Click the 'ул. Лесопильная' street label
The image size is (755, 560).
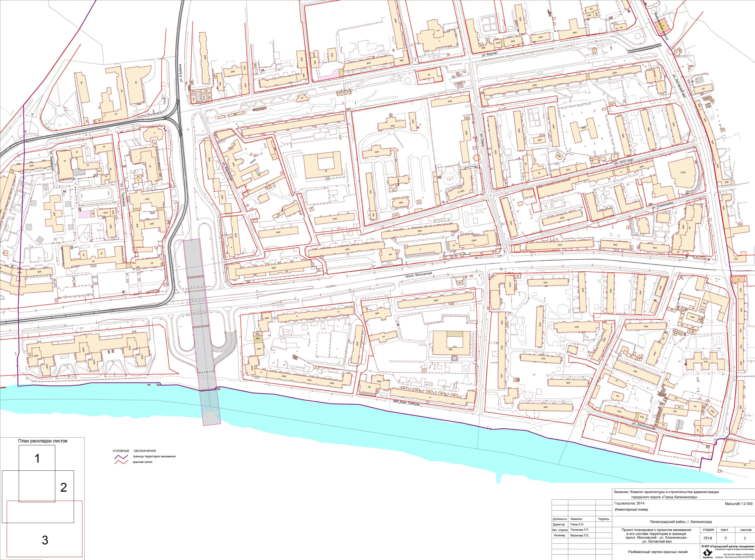(x=643, y=426)
